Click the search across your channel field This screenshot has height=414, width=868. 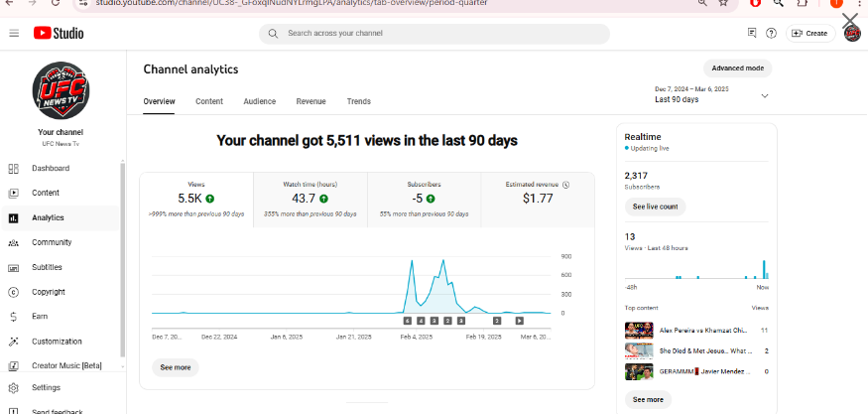pyautogui.click(x=434, y=33)
